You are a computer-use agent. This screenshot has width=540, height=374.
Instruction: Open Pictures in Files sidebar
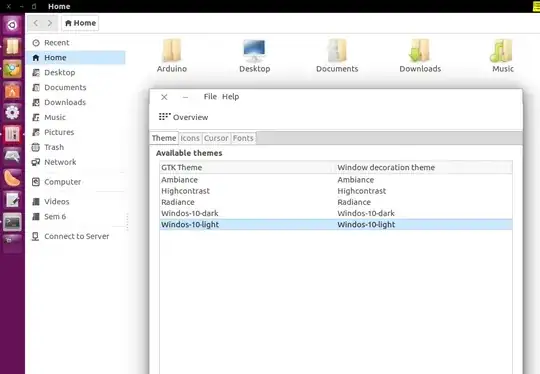76,132
